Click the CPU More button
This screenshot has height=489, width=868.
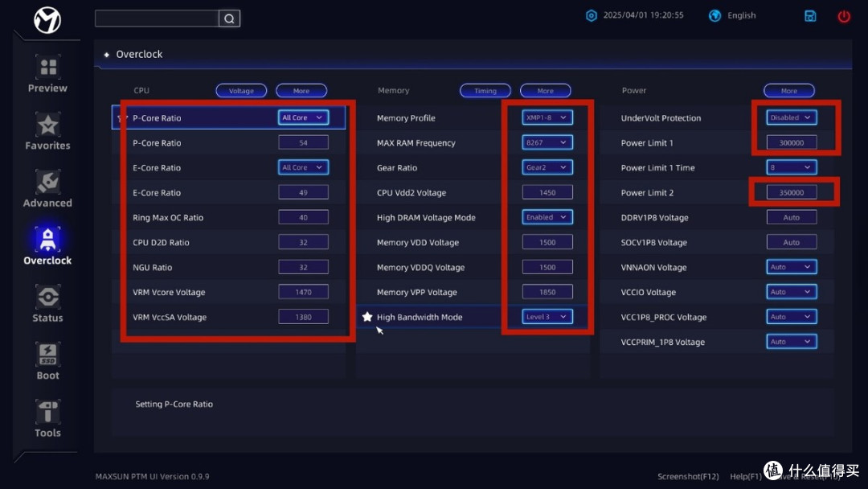301,91
